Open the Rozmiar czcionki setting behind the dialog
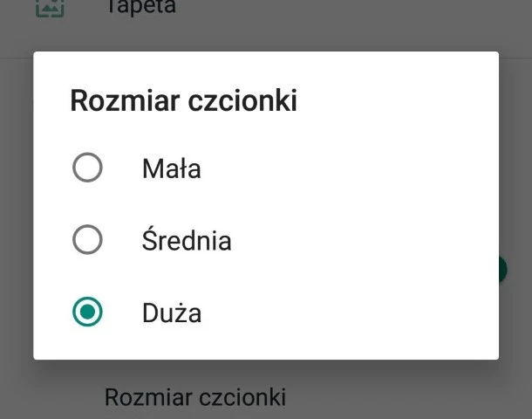The image size is (532, 419). [194, 398]
